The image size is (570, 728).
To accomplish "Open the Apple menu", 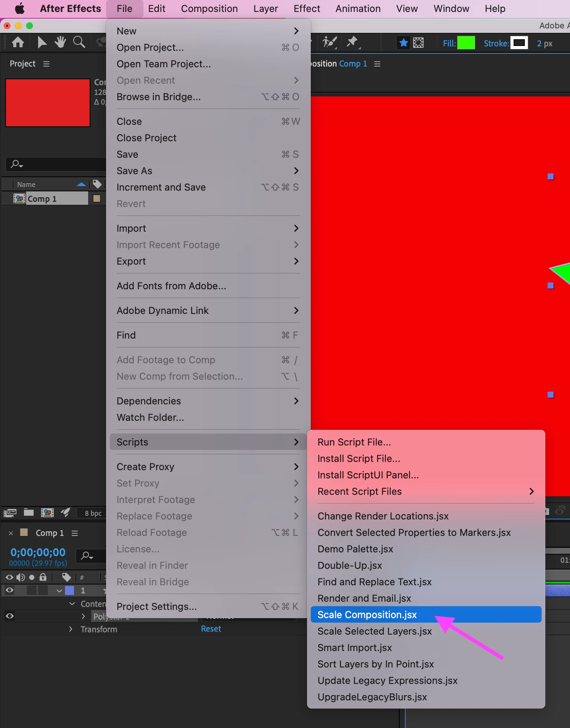I will coord(19,9).
